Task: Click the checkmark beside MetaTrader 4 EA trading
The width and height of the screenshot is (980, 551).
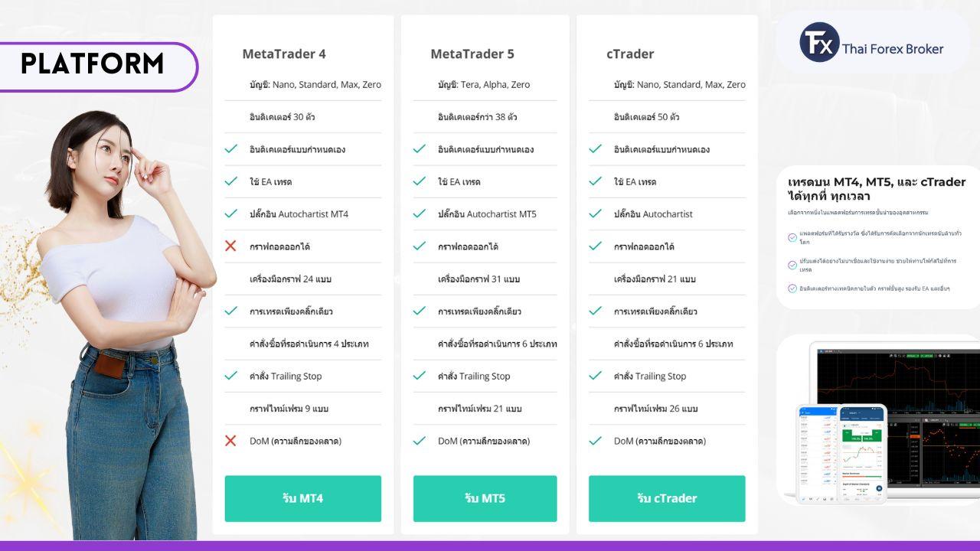Action: pos(230,181)
